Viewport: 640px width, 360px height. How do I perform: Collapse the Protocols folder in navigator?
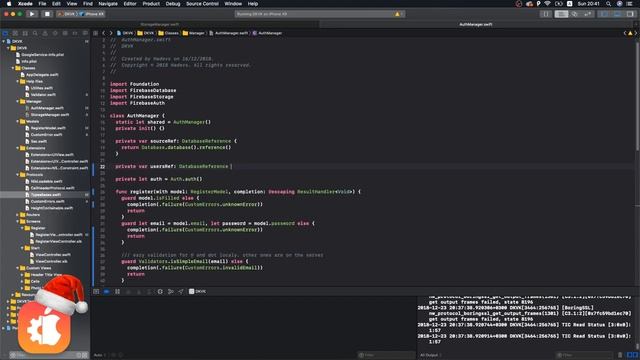pyautogui.click(x=18, y=175)
